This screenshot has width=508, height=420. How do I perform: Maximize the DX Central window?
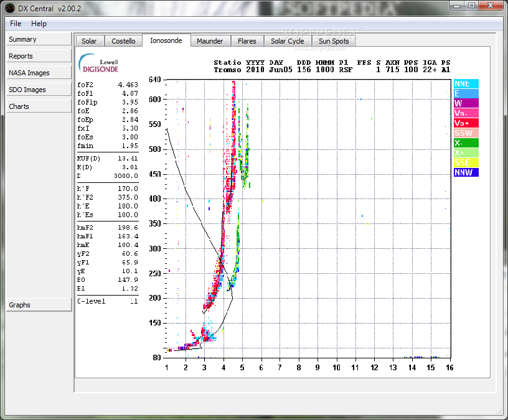(x=471, y=6)
